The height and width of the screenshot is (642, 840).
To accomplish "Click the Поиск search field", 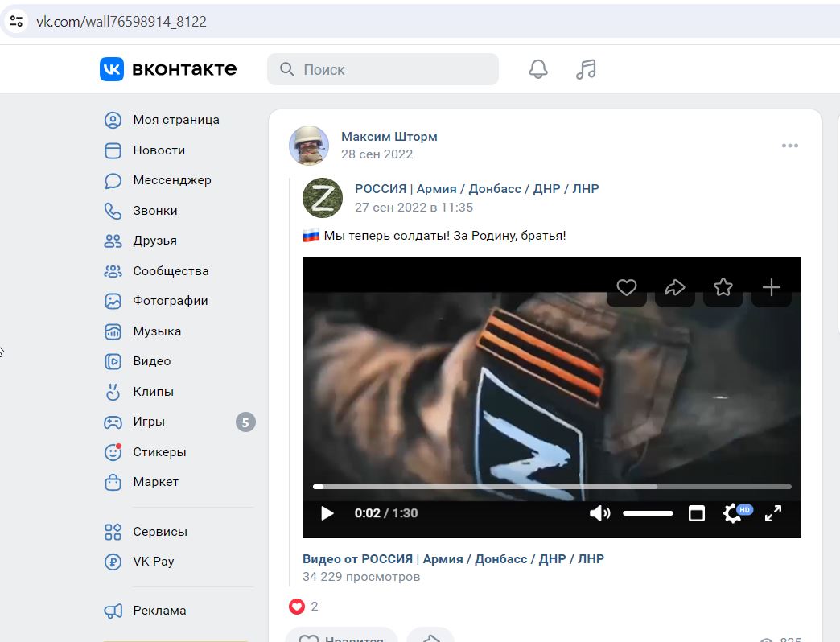I will point(394,70).
